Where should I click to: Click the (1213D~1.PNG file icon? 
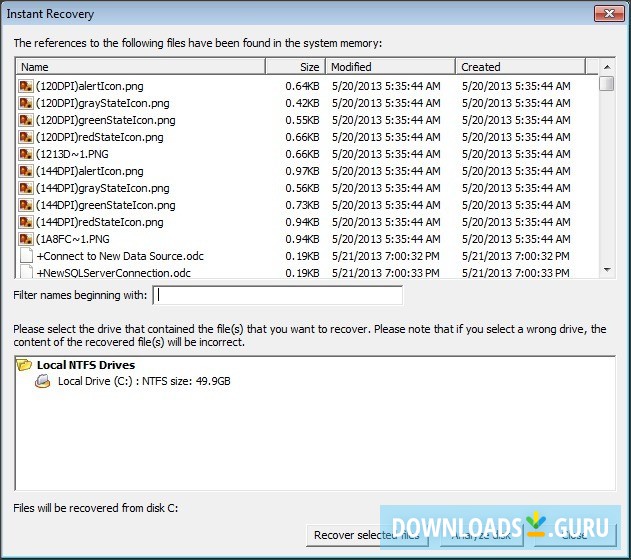tap(26, 154)
